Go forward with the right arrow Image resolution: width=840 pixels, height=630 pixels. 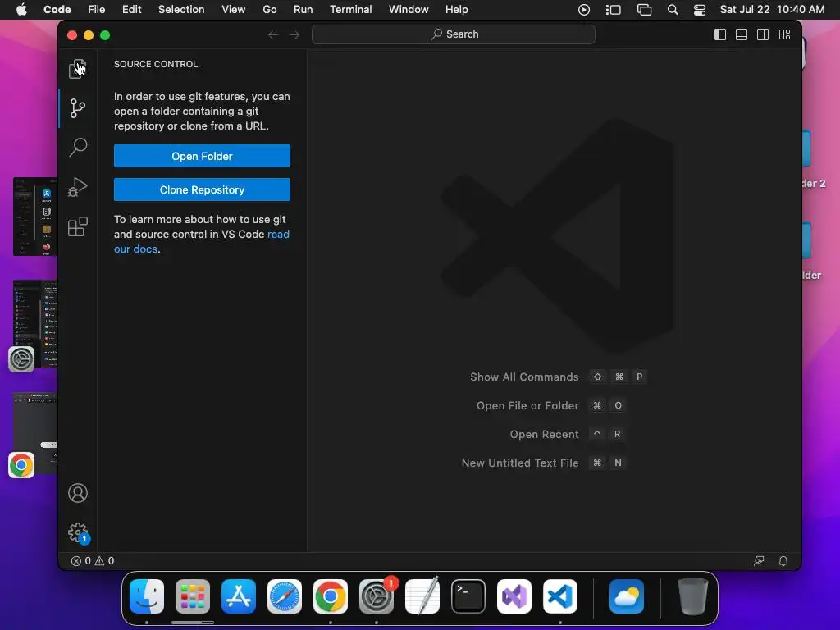point(294,34)
